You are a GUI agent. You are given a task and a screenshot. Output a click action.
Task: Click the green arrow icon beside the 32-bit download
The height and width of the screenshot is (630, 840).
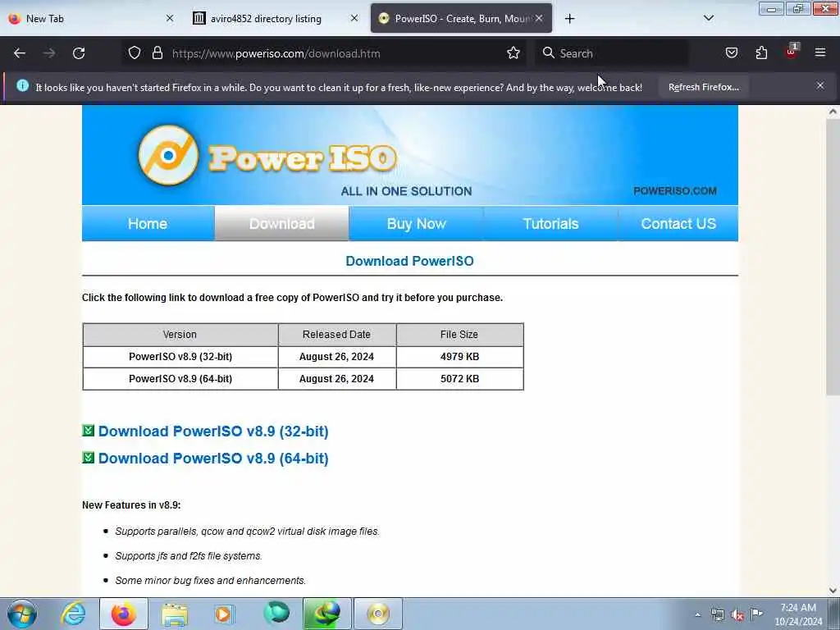point(89,430)
